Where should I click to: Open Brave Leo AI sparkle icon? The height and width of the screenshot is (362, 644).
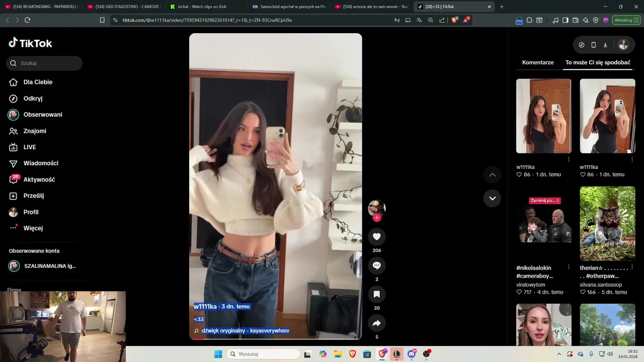(586, 20)
